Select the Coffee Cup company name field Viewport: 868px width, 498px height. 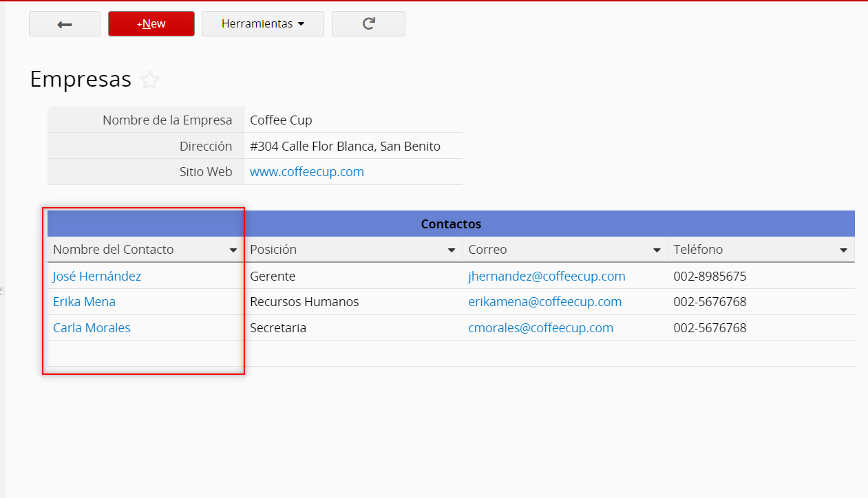click(281, 120)
